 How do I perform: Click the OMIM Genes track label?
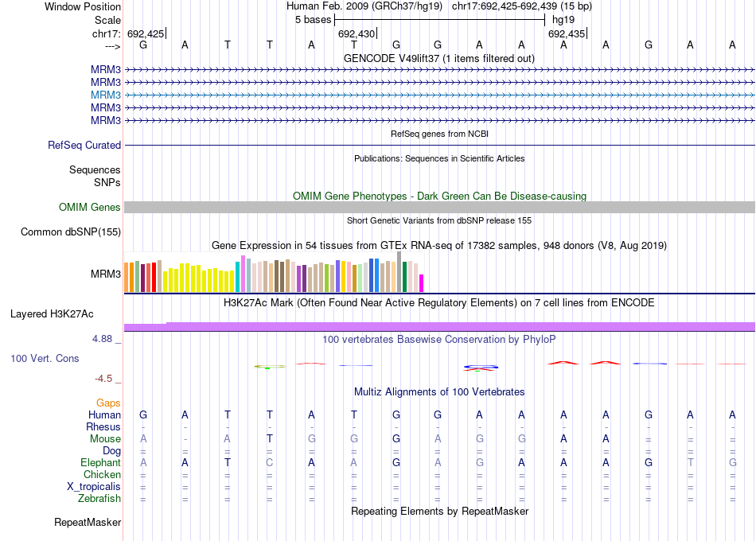point(90,208)
